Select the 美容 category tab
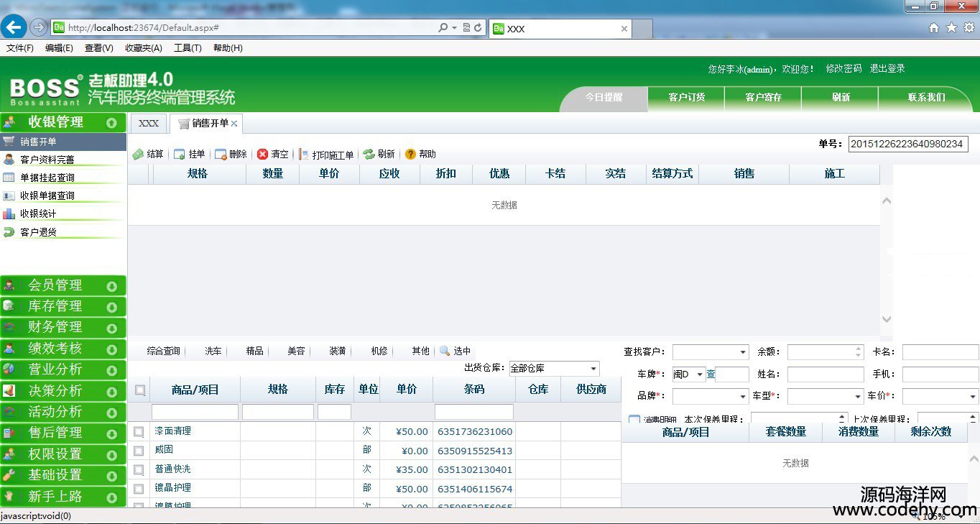Image resolution: width=980 pixels, height=524 pixels. [x=296, y=351]
